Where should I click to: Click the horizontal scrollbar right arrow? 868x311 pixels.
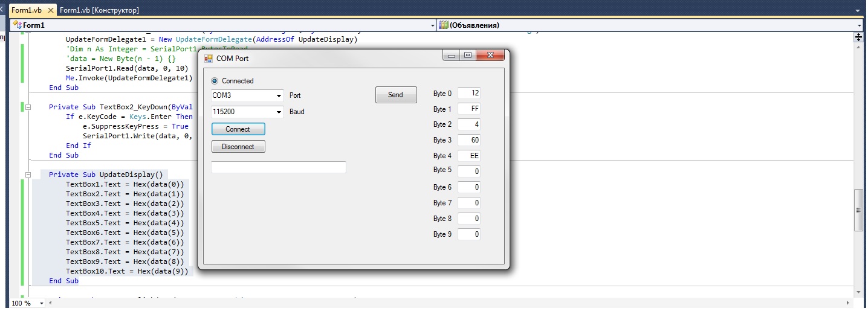coord(849,303)
